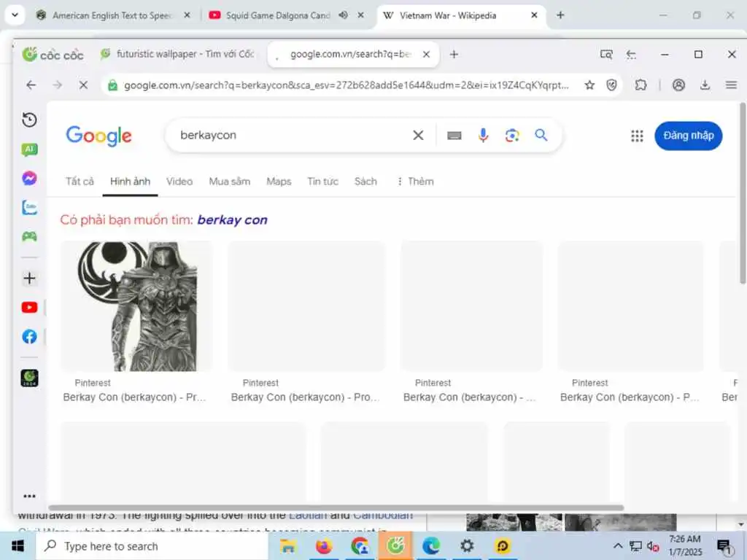Open Microsoft Edge from taskbar
The height and width of the screenshot is (560, 747).
tap(430, 546)
